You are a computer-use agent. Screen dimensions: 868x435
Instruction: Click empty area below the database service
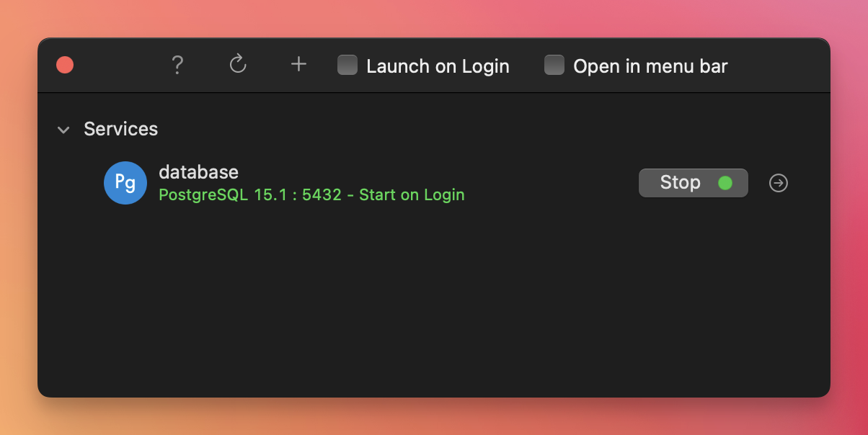click(x=433, y=302)
